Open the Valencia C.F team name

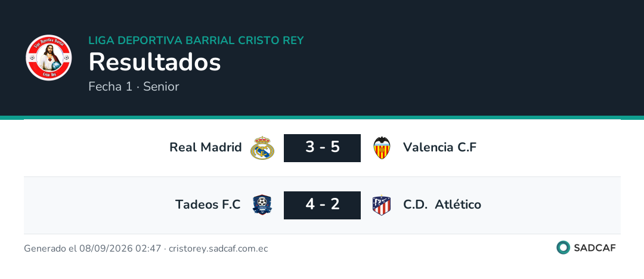pos(440,147)
